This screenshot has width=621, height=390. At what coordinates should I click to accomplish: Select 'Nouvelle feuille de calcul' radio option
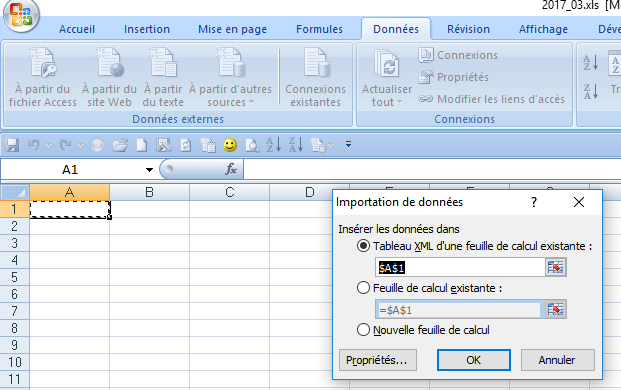click(363, 330)
